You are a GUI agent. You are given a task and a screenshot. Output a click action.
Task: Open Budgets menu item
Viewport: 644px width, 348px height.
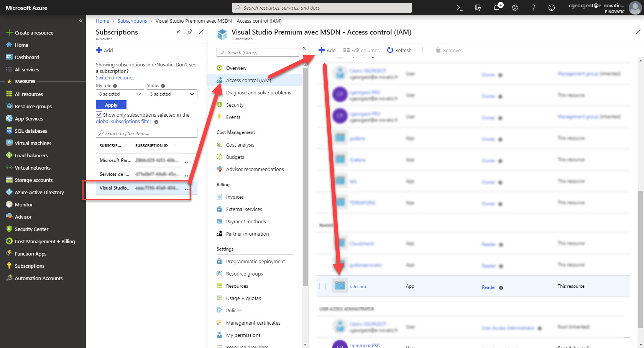pyautogui.click(x=235, y=157)
